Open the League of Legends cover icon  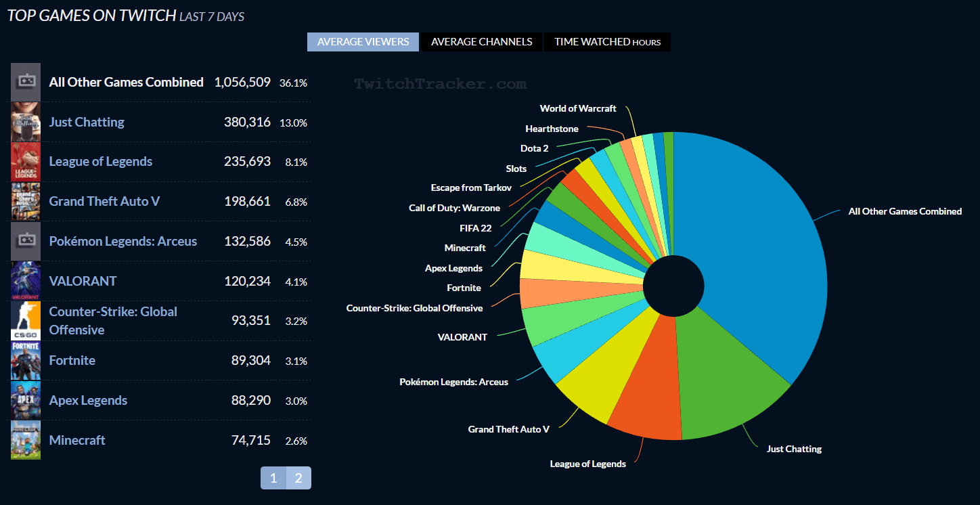point(26,162)
